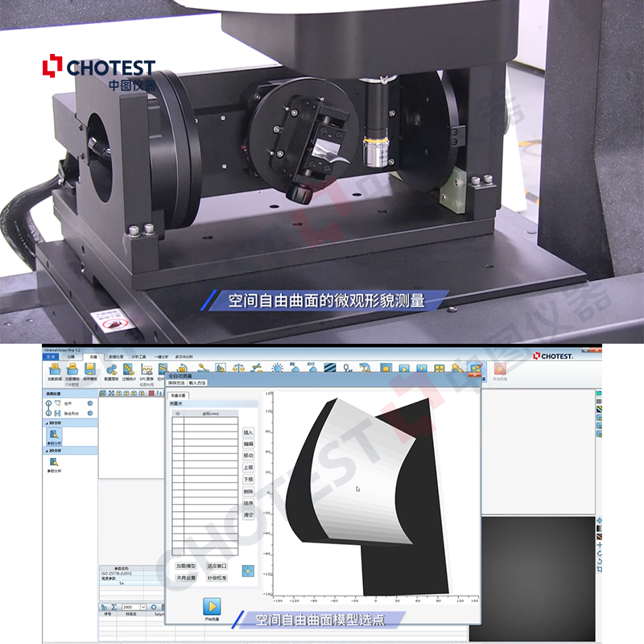Click the plus icon beside the camera view
644x644 pixels.
point(599,545)
